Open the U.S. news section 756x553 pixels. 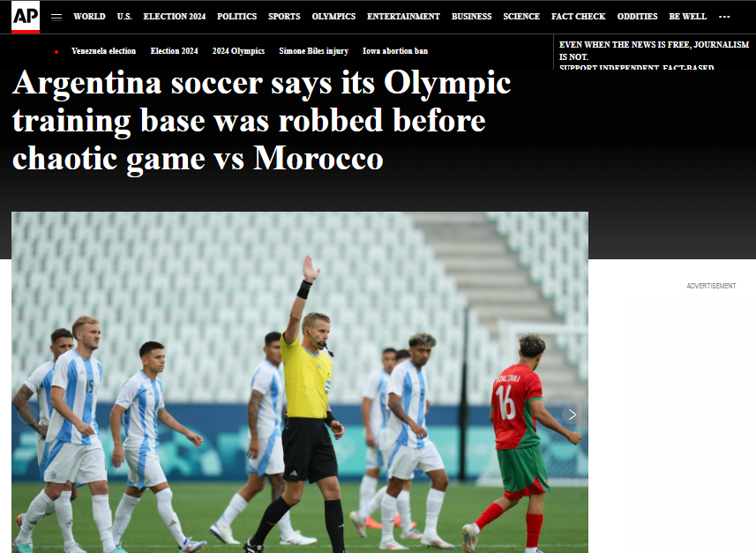click(x=124, y=17)
